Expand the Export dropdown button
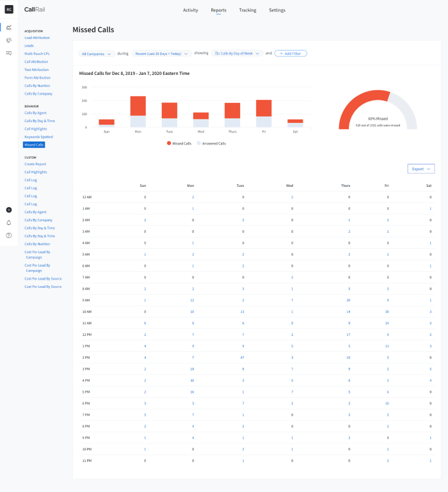 coord(421,169)
